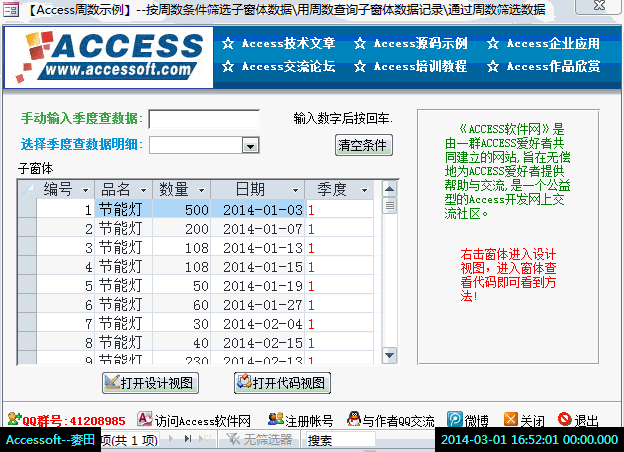Click 打开代码视图 button

pyautogui.click(x=282, y=383)
